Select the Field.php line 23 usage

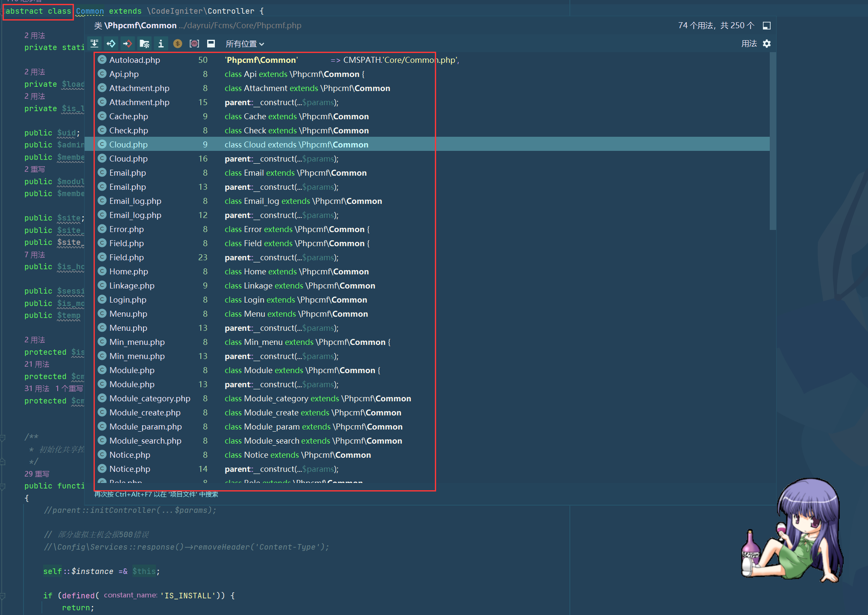427,257
